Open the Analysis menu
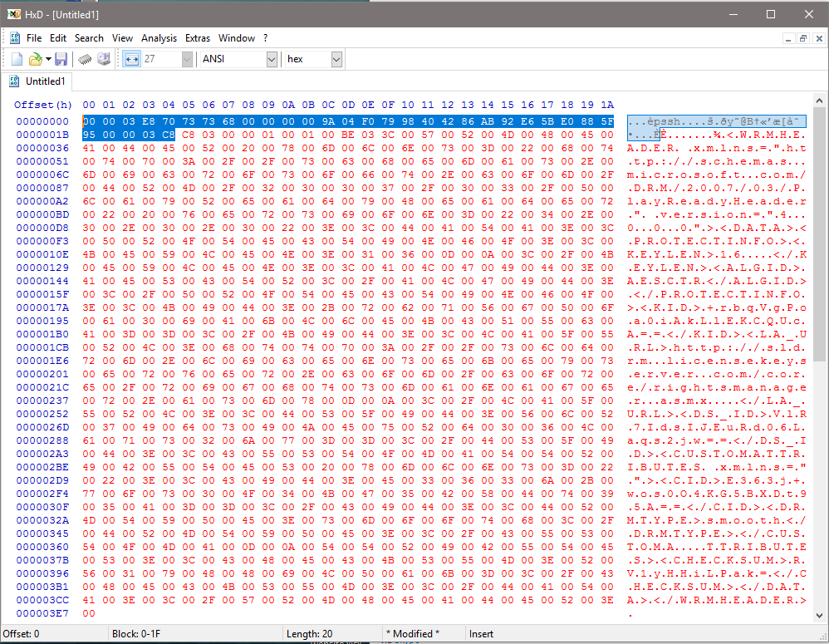The image size is (829, 644). coord(159,38)
